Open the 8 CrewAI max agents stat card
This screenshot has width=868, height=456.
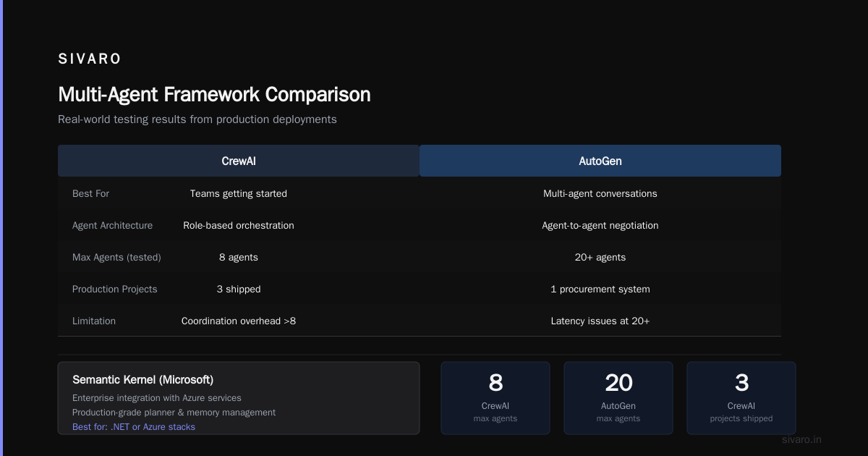pos(495,398)
